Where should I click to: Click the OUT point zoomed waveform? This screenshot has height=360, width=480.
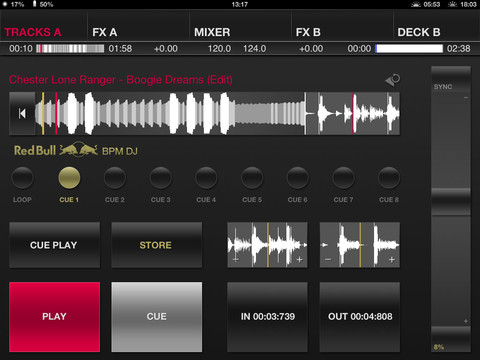(360, 245)
